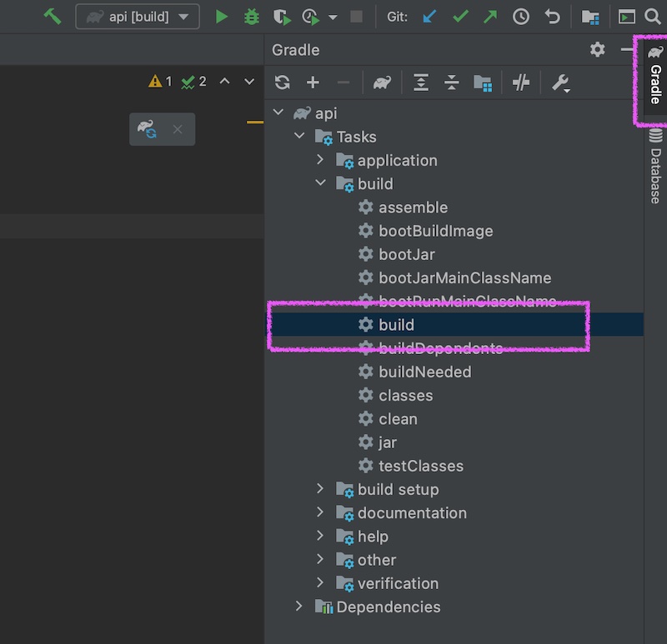Click Git update project blue arrow
The height and width of the screenshot is (644, 667).
[x=429, y=17]
